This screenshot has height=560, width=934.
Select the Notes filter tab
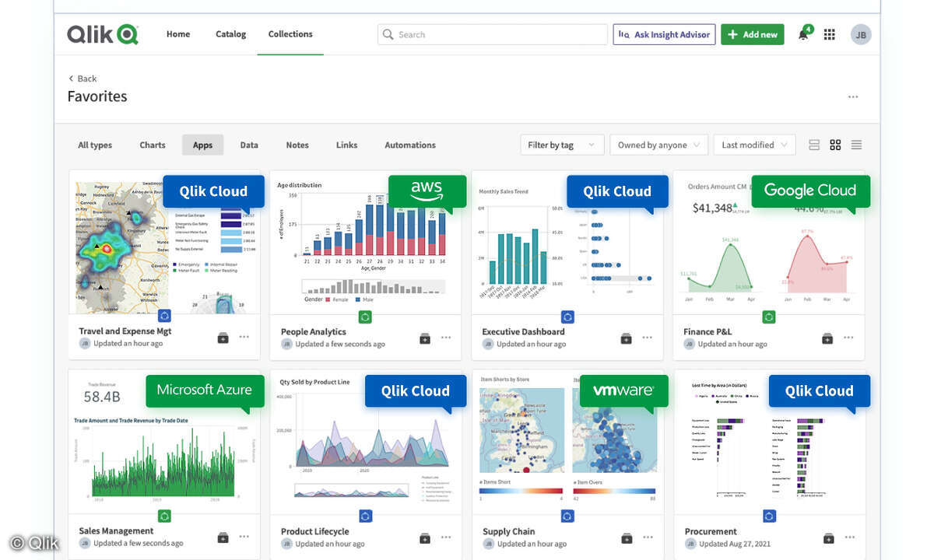[297, 145]
